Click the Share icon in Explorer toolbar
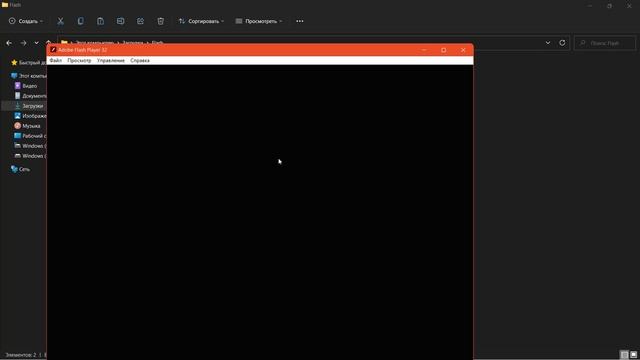This screenshot has width=640, height=360. click(140, 21)
